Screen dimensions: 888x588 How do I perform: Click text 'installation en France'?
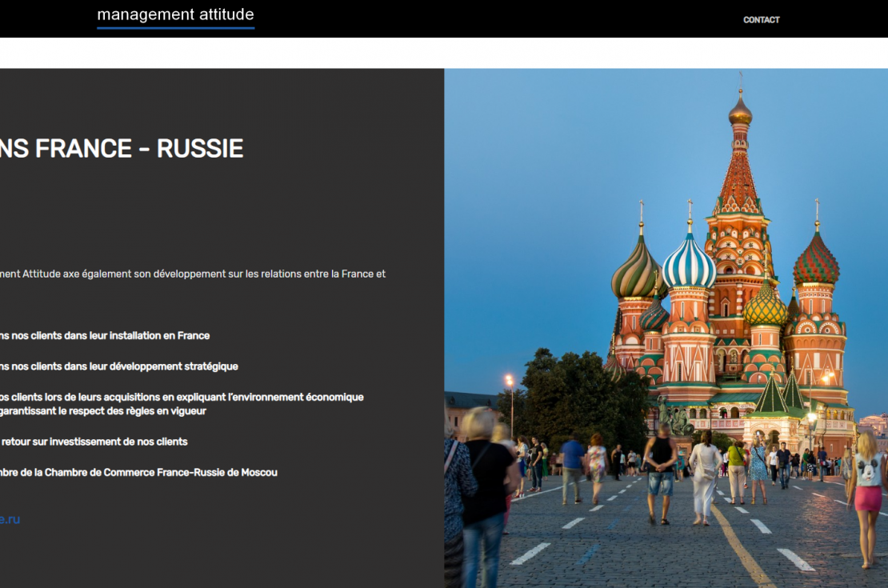159,336
